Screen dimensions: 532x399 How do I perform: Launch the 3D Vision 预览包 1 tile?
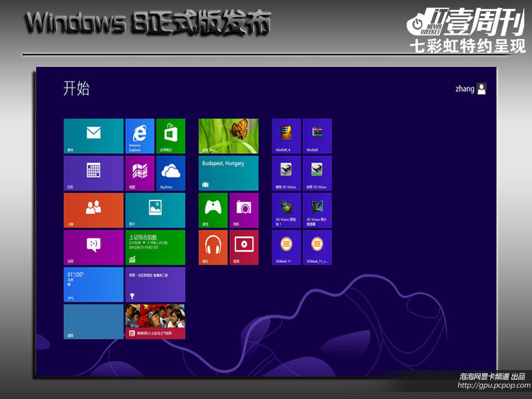286,210
